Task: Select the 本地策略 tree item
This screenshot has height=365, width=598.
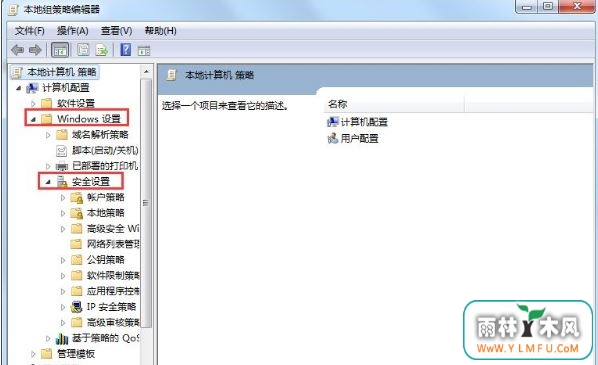Action: pos(106,213)
